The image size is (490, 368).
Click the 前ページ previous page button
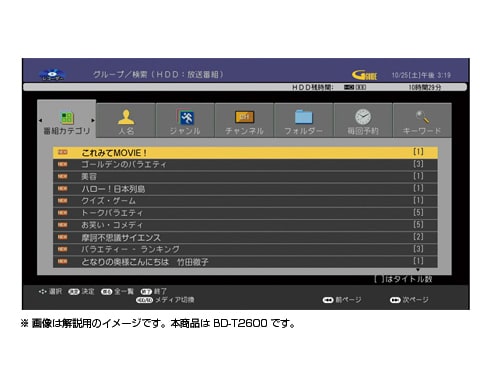[x=342, y=300]
